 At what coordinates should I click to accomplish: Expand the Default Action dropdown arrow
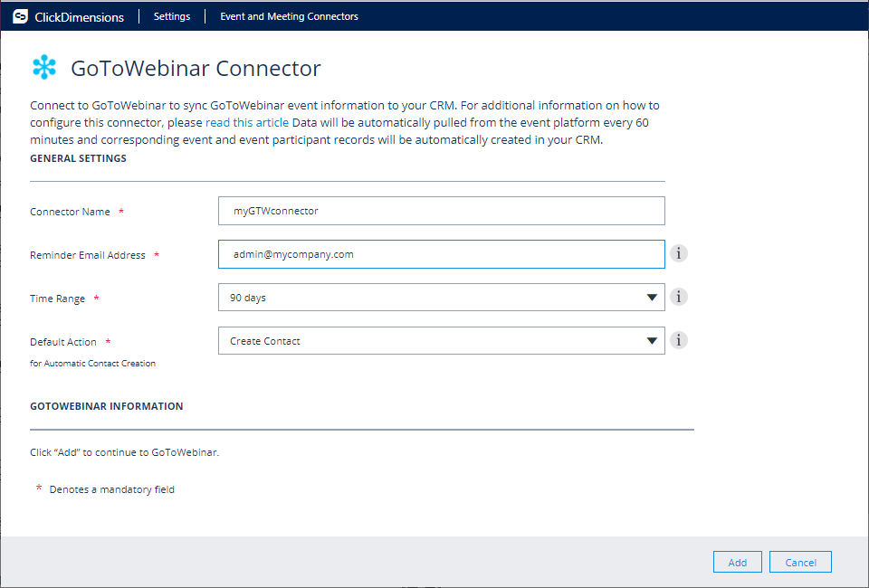[652, 340]
